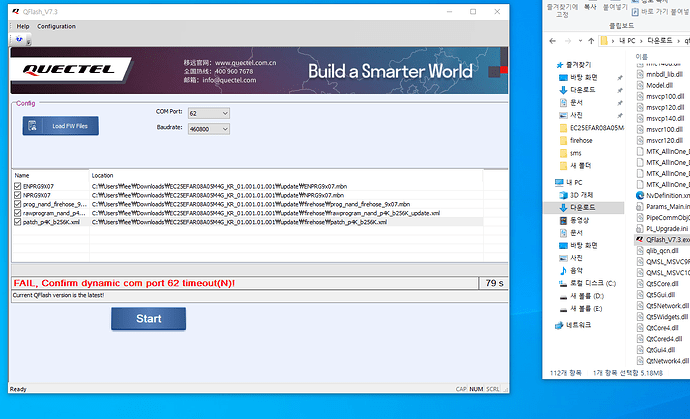Expand the Baudrate dropdown
690x419 pixels.
coord(206,129)
